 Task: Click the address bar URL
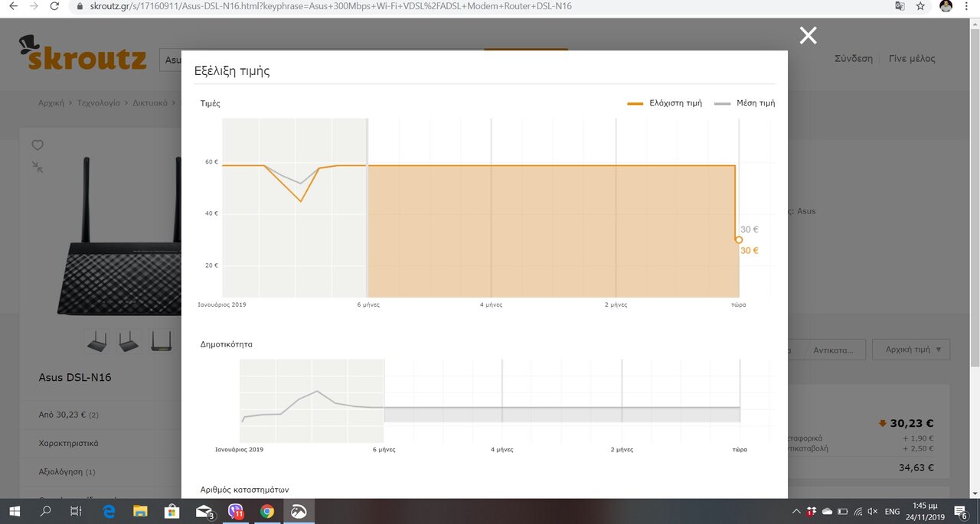[x=332, y=6]
